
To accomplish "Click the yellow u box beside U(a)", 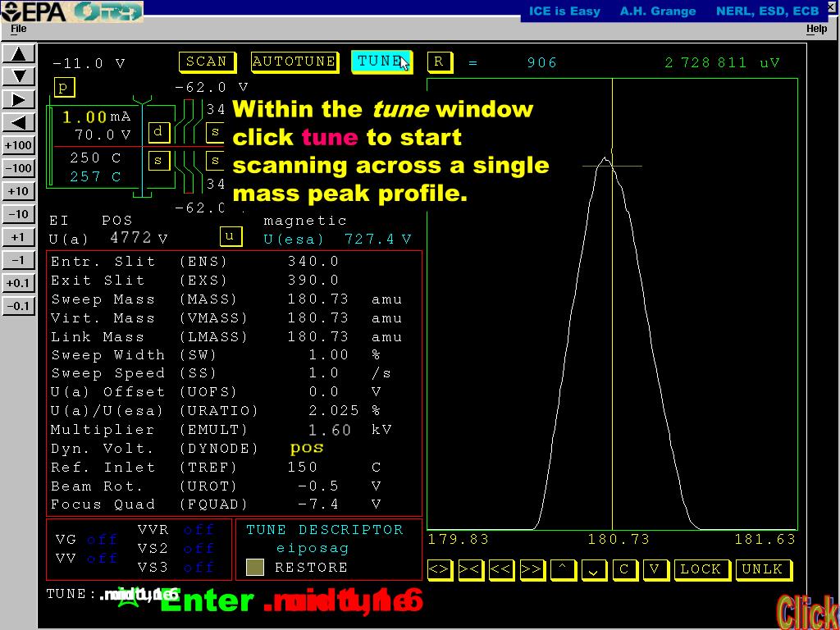I will 231,236.
